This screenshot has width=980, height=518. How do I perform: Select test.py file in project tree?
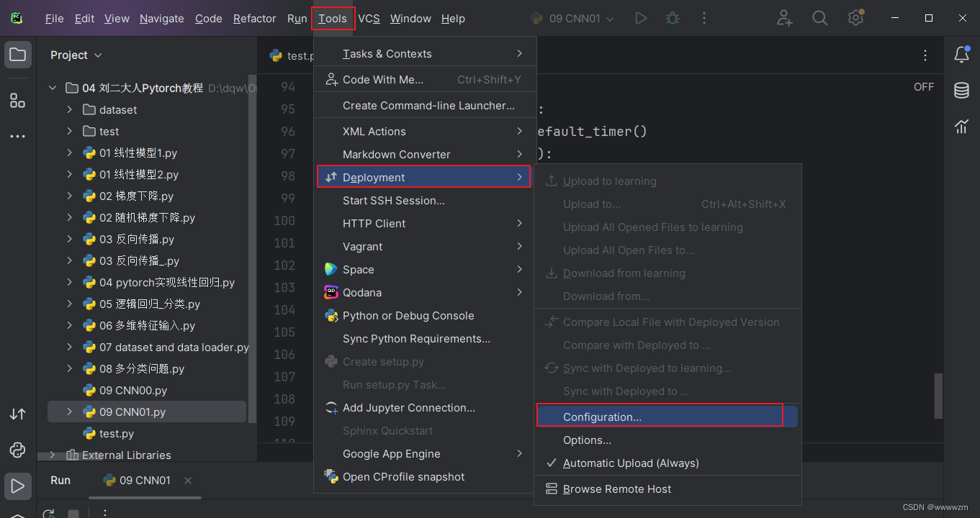[x=117, y=434]
